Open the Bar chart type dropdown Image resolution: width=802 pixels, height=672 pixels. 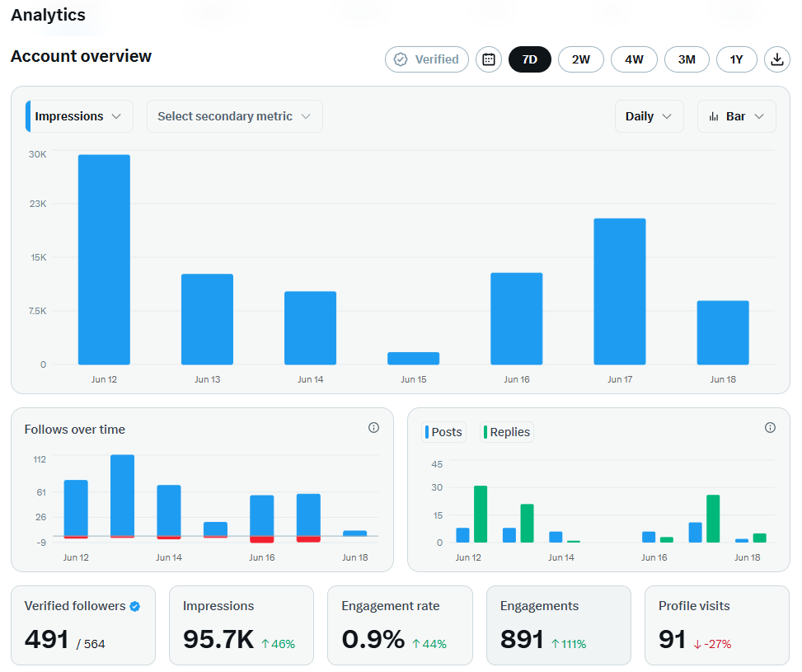[737, 116]
